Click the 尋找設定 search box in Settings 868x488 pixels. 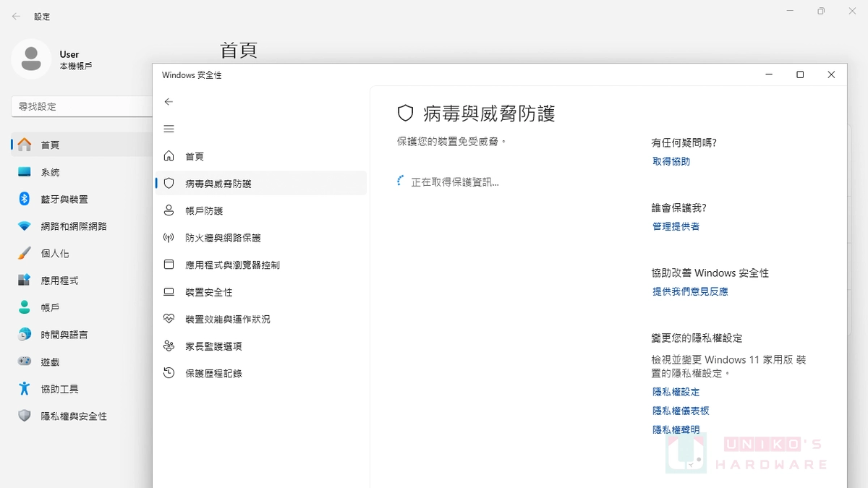82,106
